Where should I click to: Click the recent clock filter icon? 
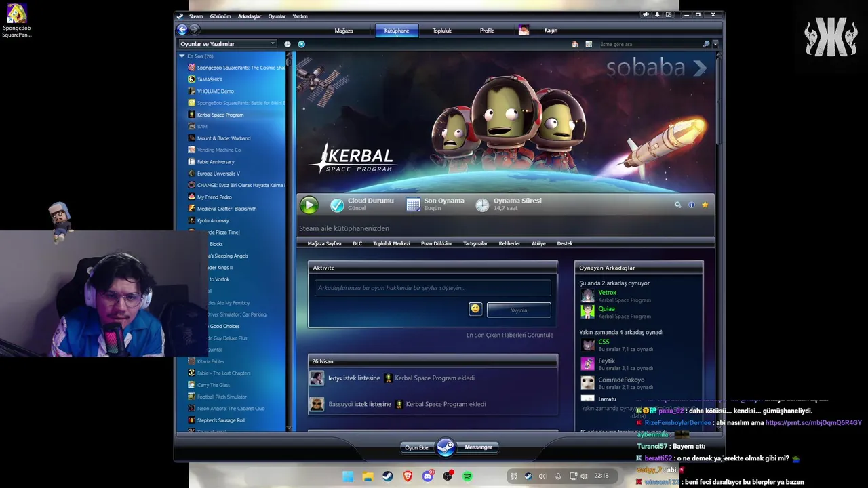(x=288, y=44)
